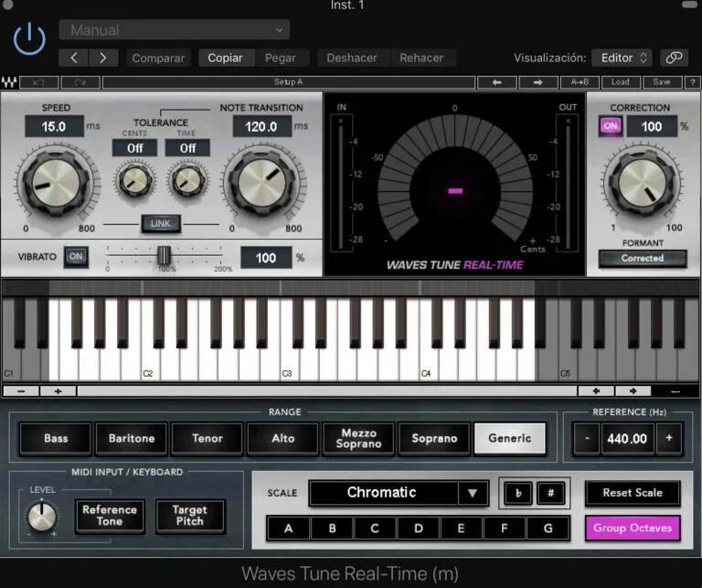Viewport: 702px width, 588px height.
Task: Click the keyboard zoom out minus button
Action: 21,391
